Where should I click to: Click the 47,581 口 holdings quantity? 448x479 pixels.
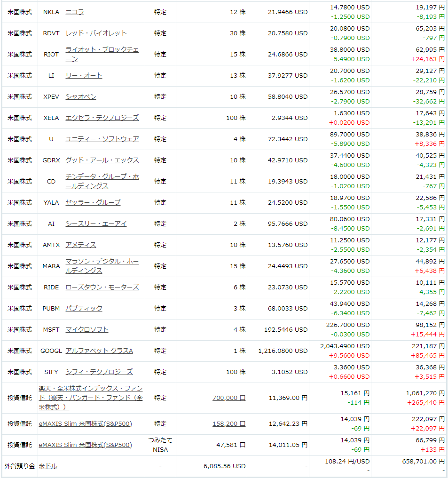231,445
